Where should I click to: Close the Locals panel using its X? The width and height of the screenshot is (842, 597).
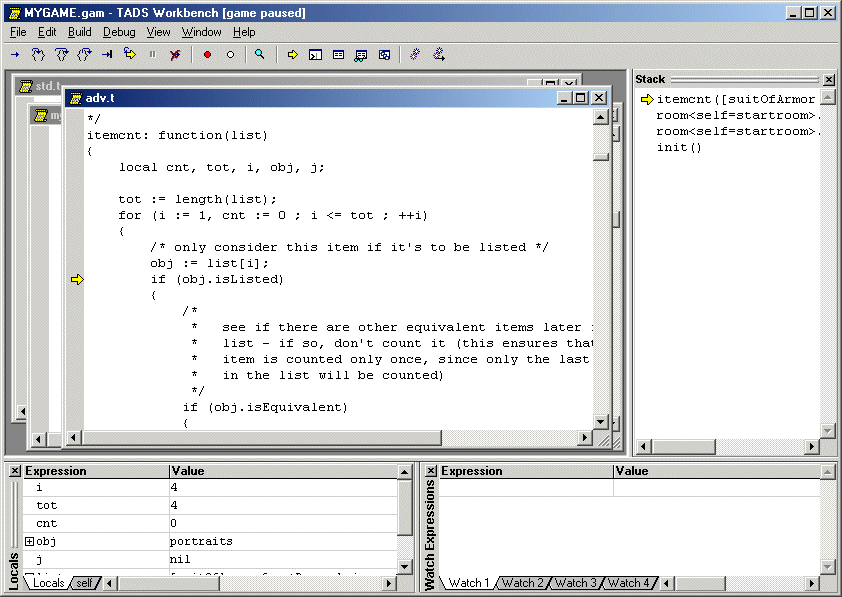[x=13, y=470]
